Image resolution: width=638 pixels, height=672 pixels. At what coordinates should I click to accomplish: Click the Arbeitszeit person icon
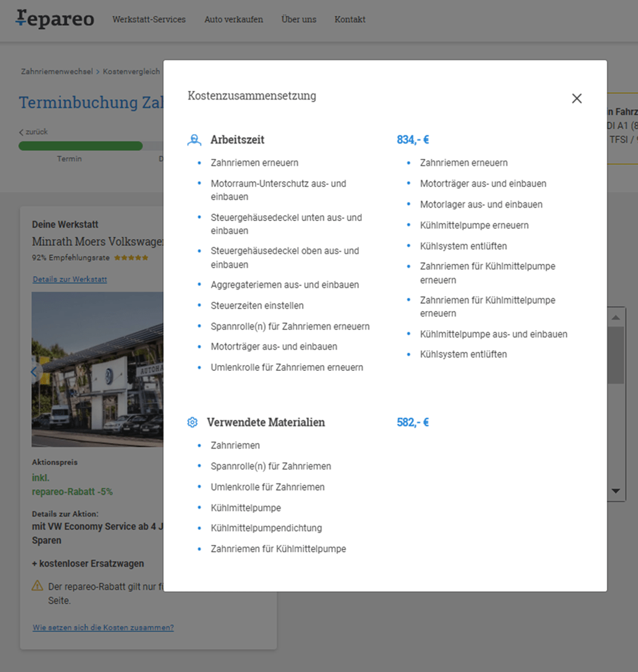pos(194,140)
